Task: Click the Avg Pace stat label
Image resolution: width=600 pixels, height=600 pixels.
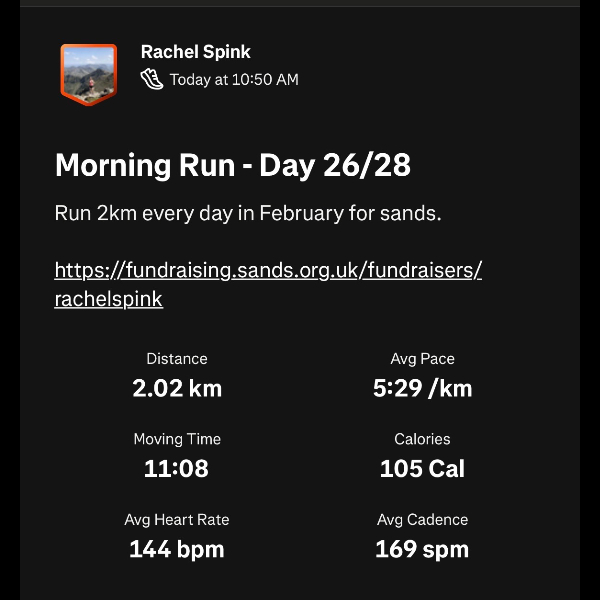Action: 422,359
